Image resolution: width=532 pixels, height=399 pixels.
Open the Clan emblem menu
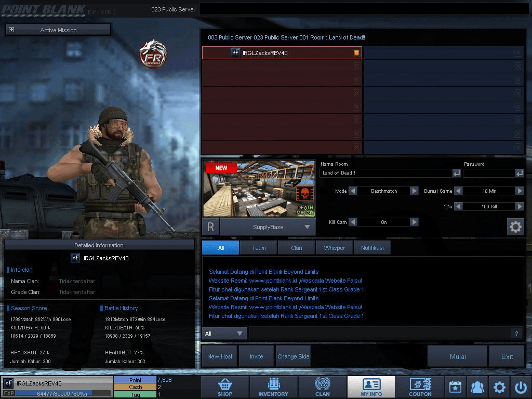[x=322, y=387]
